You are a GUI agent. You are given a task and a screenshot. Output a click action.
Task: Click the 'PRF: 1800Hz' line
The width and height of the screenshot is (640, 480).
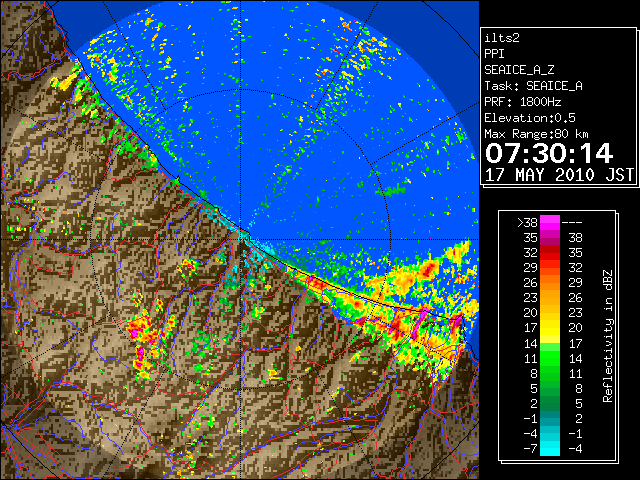[523, 102]
